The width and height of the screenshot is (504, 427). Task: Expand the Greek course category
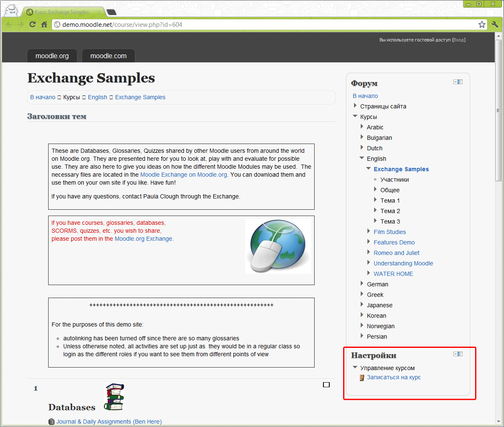click(x=362, y=294)
